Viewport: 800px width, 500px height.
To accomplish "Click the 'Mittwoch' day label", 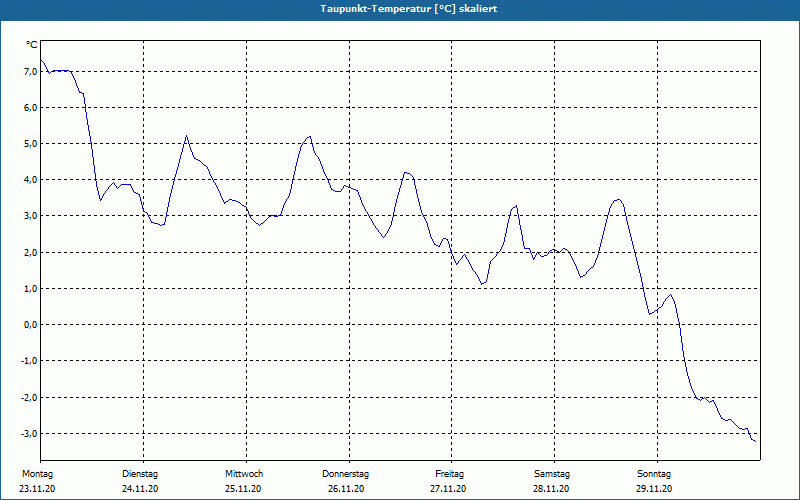I will (244, 474).
